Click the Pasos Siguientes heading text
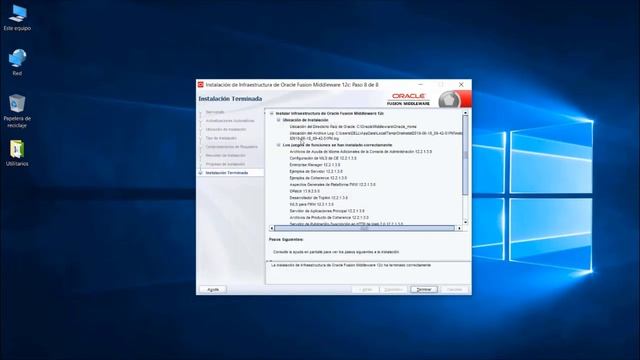Image resolution: width=640 pixels, height=360 pixels. (286, 240)
